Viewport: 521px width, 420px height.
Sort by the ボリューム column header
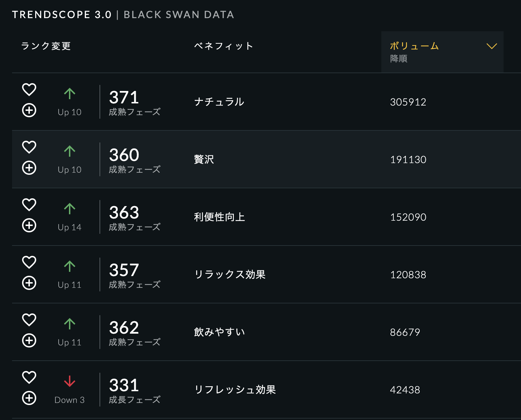[x=414, y=46]
